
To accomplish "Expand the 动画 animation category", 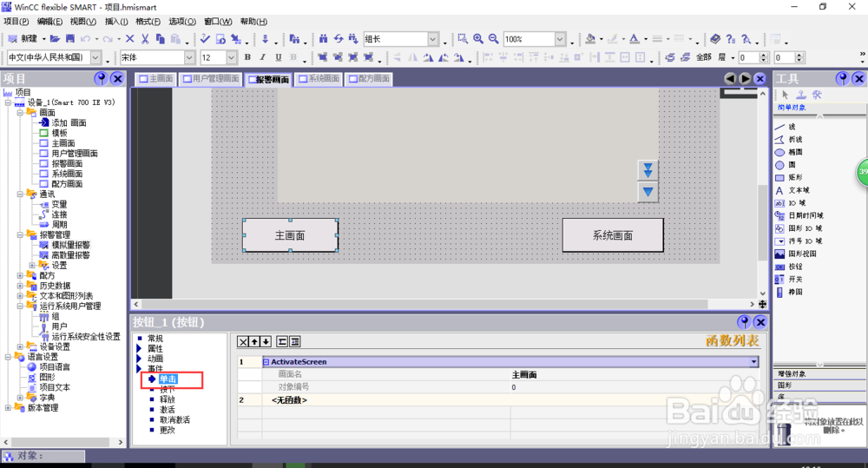I will tap(139, 359).
